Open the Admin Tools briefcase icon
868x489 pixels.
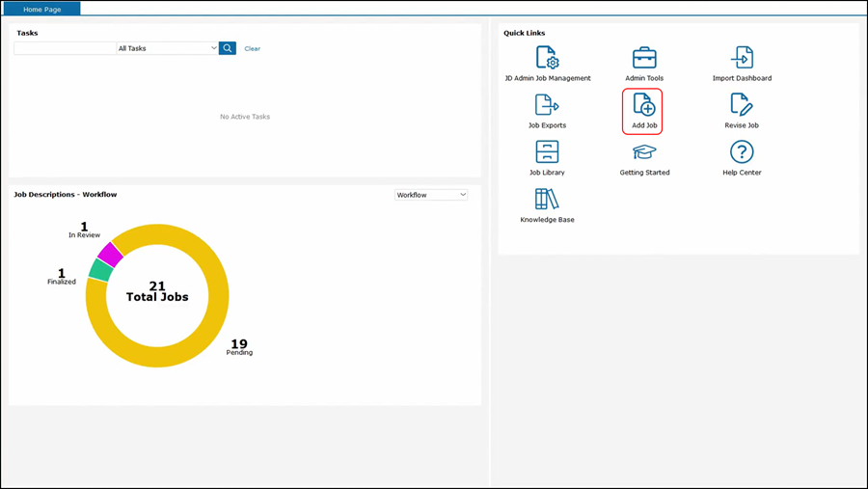click(644, 58)
